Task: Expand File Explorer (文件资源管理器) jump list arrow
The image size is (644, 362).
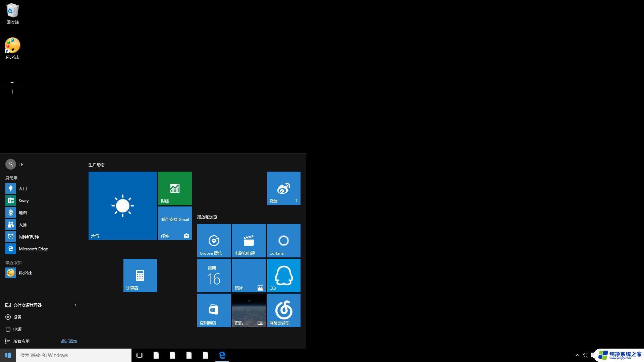Action: tap(75, 305)
